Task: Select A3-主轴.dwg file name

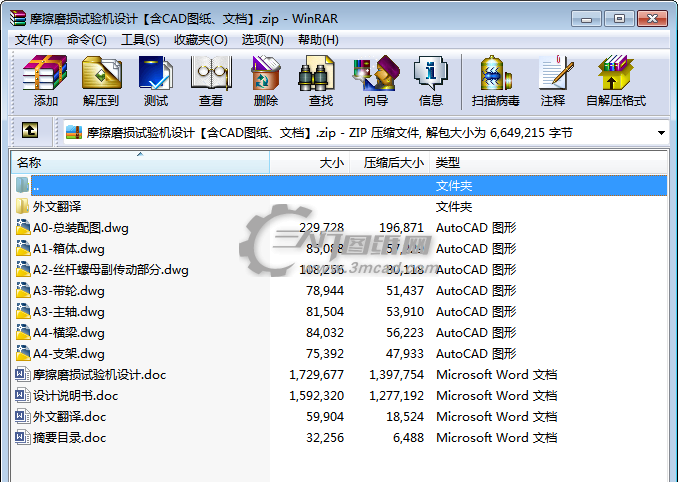Action: pyautogui.click(x=69, y=312)
